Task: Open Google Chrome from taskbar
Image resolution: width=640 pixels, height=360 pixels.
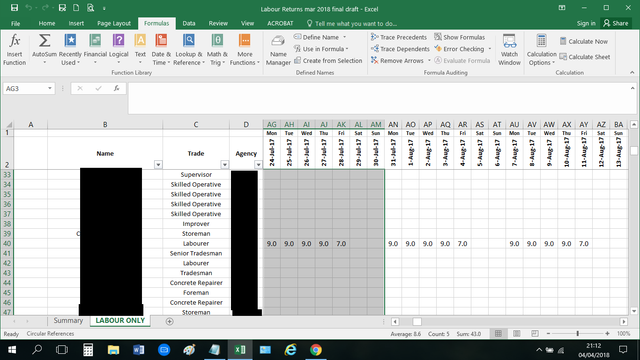Action: [316, 350]
